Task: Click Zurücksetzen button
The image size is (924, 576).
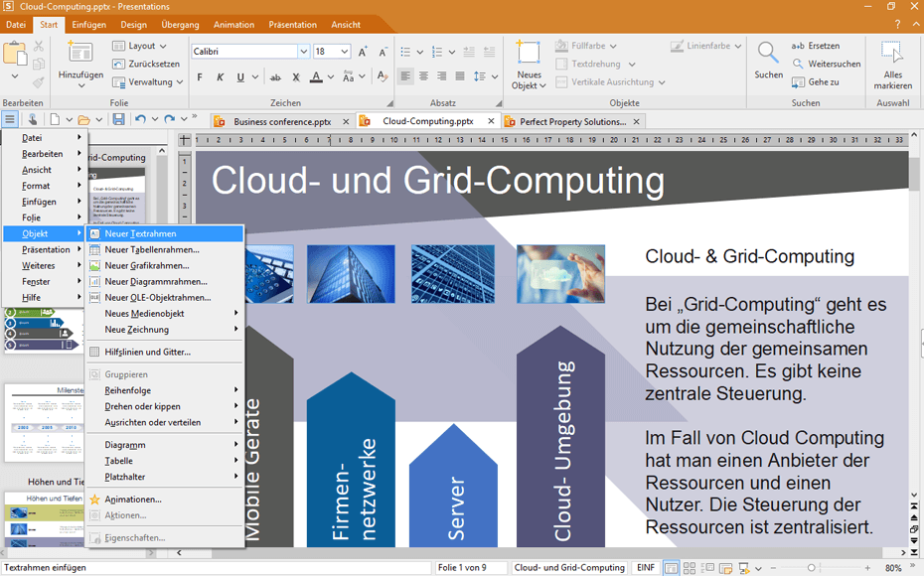Action: pos(146,64)
